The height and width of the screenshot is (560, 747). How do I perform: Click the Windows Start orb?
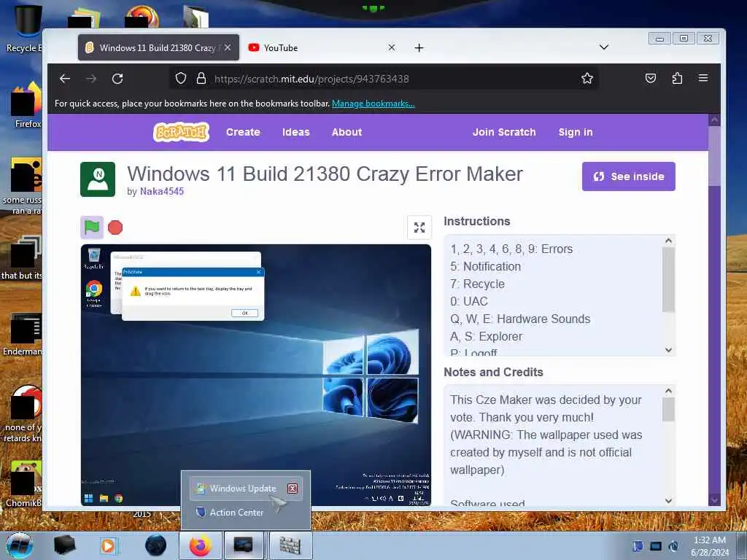point(20,545)
